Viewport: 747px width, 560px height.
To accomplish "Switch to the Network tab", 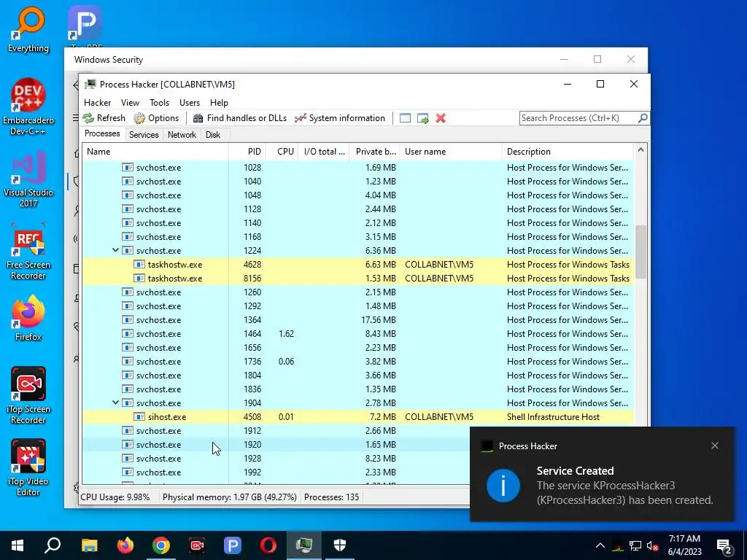I will pos(182,135).
